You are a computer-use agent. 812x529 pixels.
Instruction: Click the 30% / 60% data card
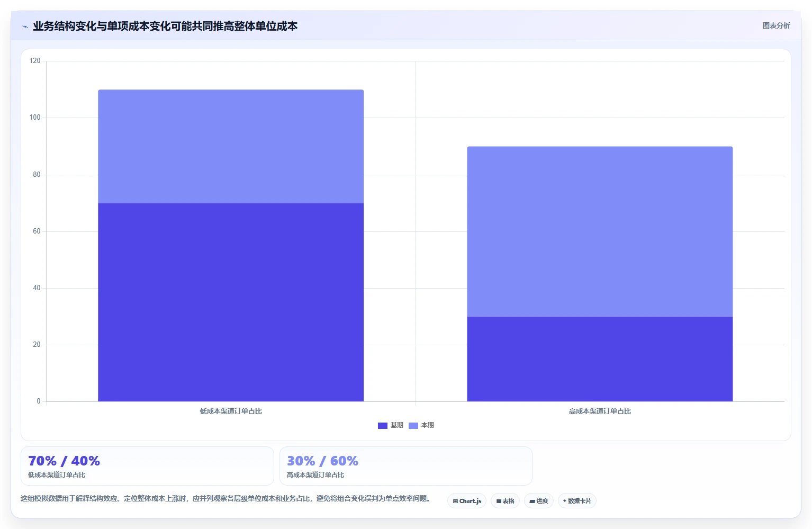click(x=406, y=466)
